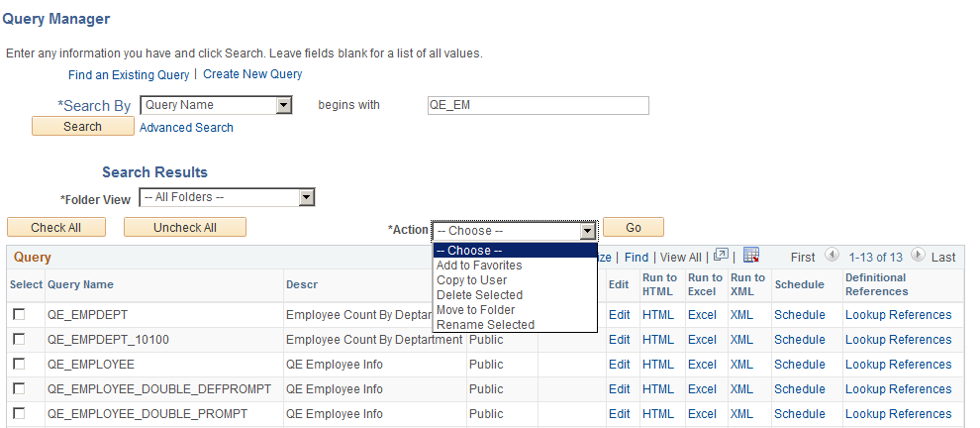Pick Move to Folder option

coord(475,310)
